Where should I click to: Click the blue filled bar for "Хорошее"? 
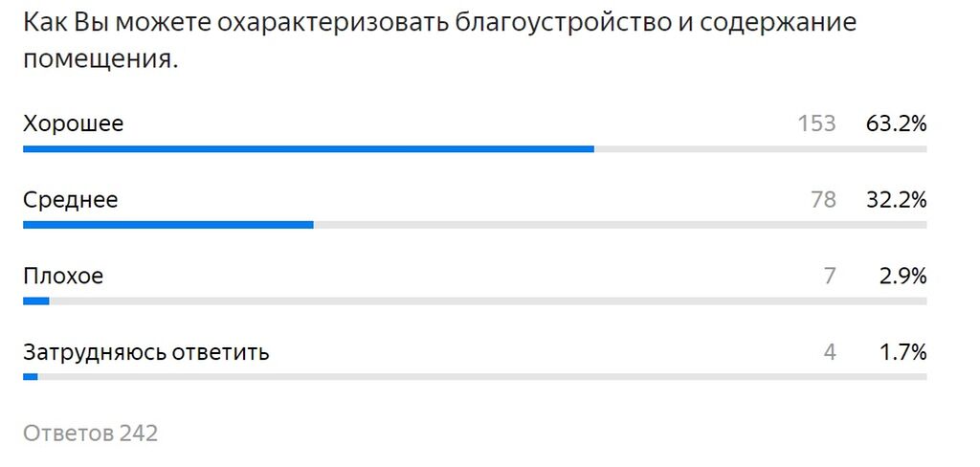[x=308, y=149]
